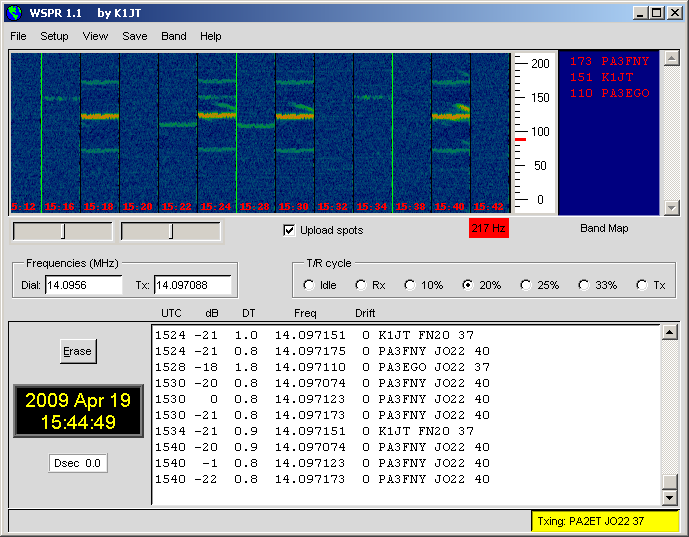The image size is (689, 537).
Task: Click the Tx frequency input field
Action: (x=192, y=286)
